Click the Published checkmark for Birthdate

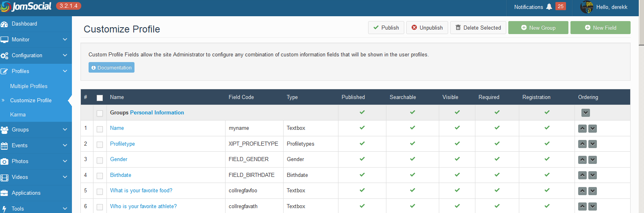[362, 175]
